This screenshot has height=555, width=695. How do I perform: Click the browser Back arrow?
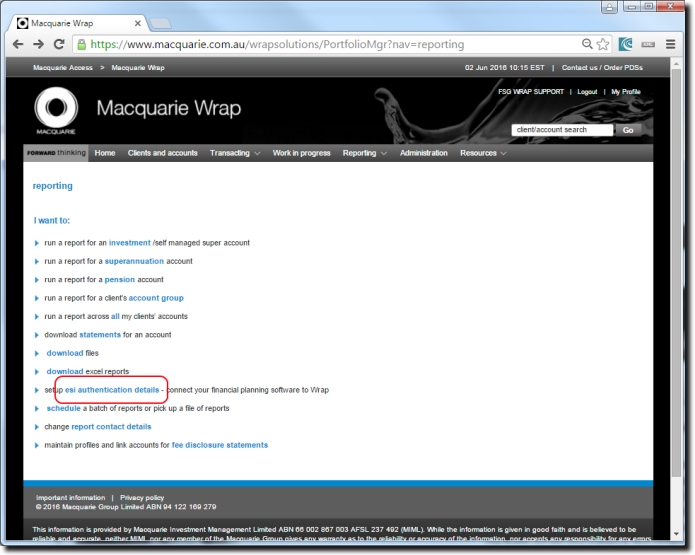(18, 44)
